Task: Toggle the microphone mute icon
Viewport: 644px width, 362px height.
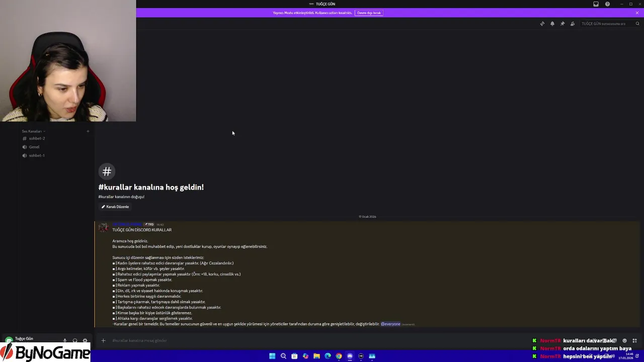Action: (x=64, y=340)
